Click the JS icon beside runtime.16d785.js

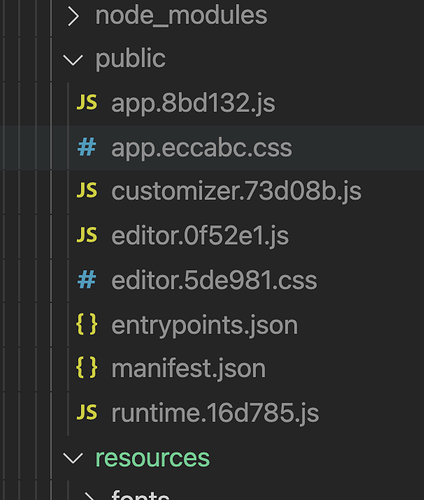point(87,412)
